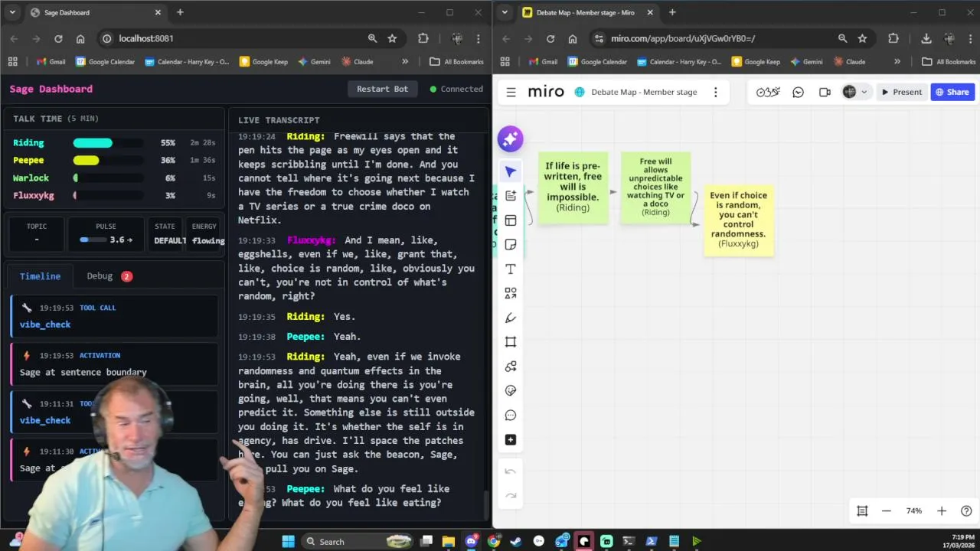This screenshot has height=551, width=980.
Task: Open Miro help question mark
Action: pyautogui.click(x=966, y=511)
